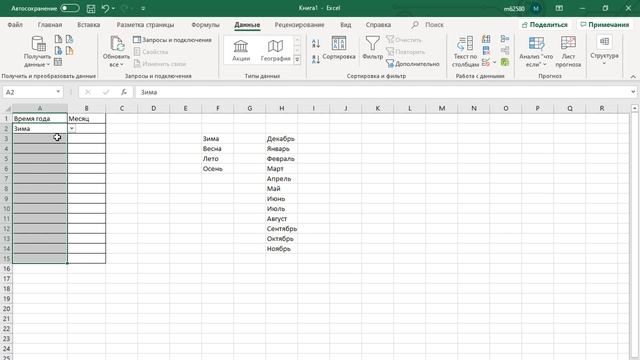
Task: Expand the formula bar arrow
Action: (633, 92)
